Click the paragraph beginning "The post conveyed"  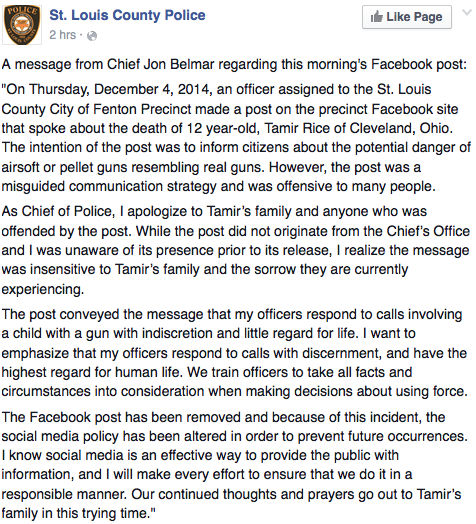tap(234, 353)
